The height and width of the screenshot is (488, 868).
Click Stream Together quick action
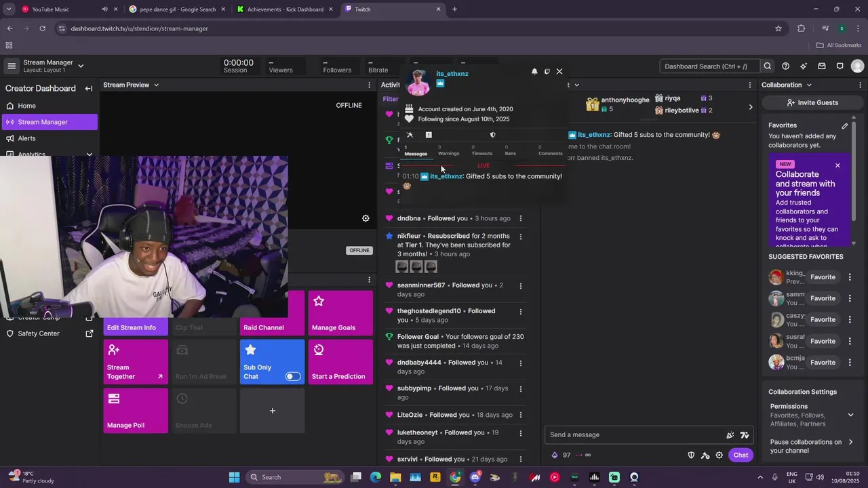[136, 362]
